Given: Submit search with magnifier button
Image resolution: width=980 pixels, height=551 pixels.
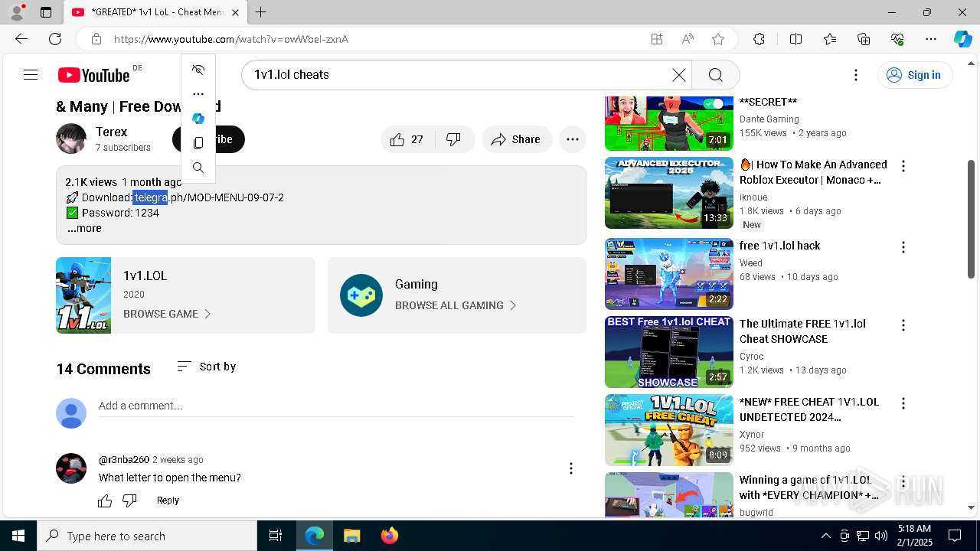Looking at the screenshot, I should click(715, 75).
